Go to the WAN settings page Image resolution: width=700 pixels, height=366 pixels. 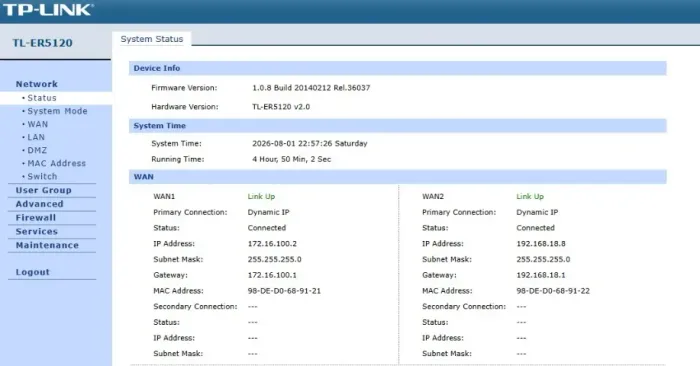(x=38, y=124)
